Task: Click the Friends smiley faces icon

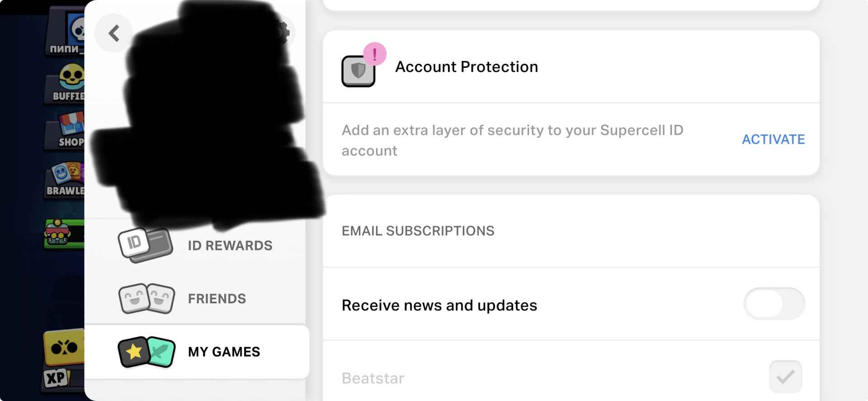Action: click(x=146, y=298)
